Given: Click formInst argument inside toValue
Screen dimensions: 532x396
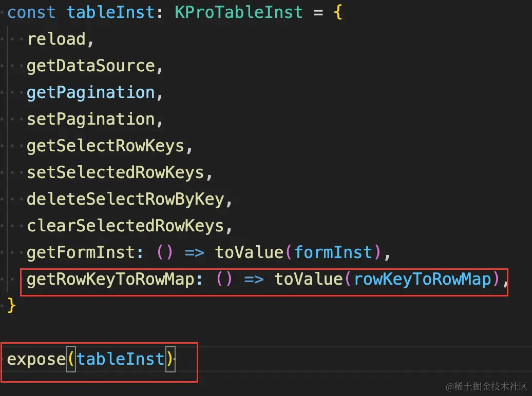Looking at the screenshot, I should click(x=333, y=252).
